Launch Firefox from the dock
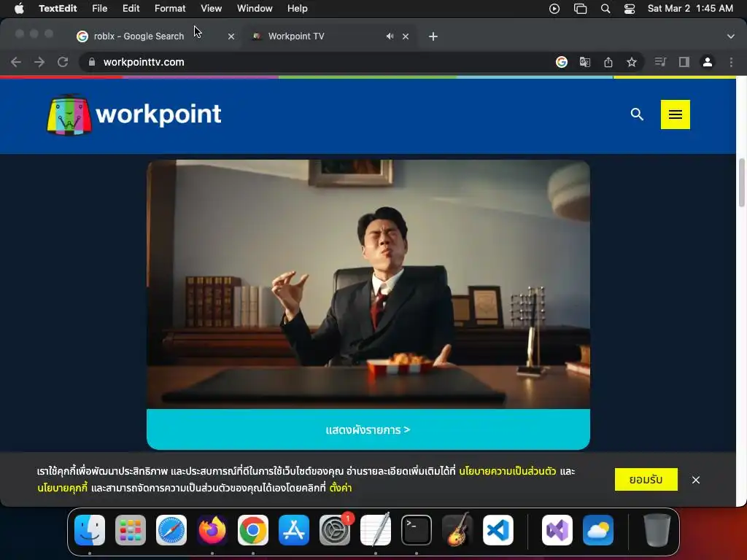The height and width of the screenshot is (560, 747). [212, 530]
